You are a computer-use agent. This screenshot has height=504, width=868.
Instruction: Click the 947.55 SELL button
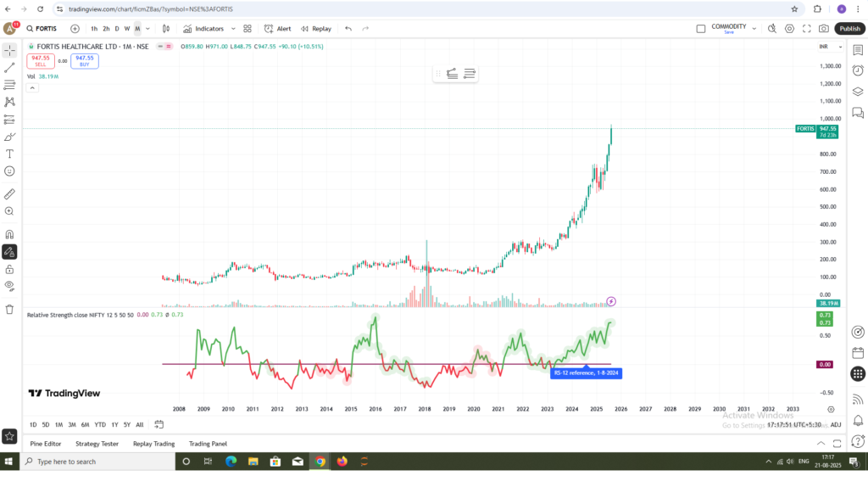tap(41, 60)
